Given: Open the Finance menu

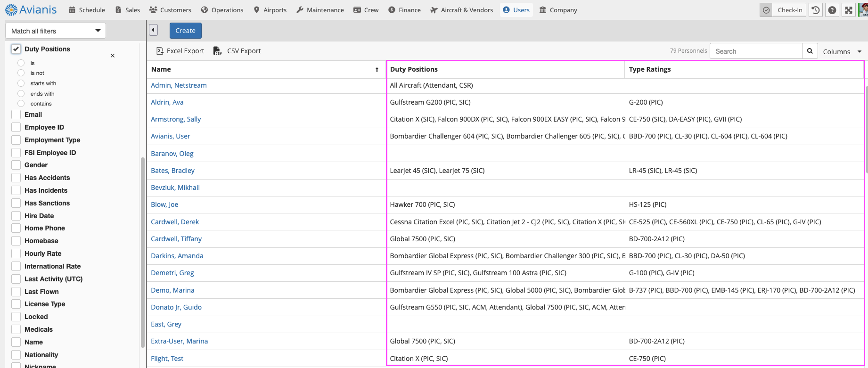Looking at the screenshot, I should point(404,10).
